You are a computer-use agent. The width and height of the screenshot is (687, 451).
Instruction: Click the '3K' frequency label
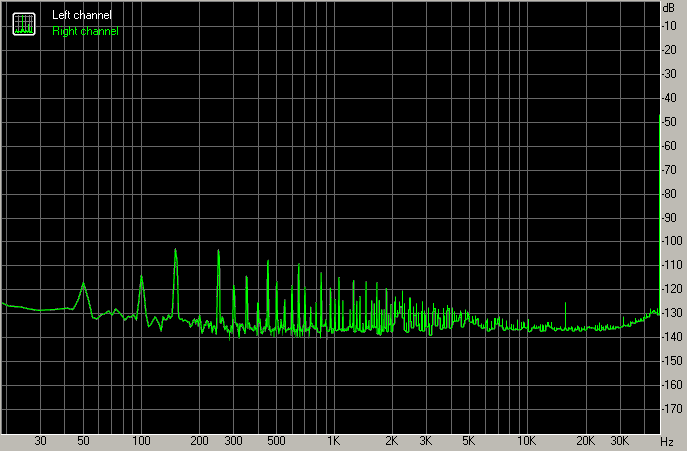(x=425, y=441)
